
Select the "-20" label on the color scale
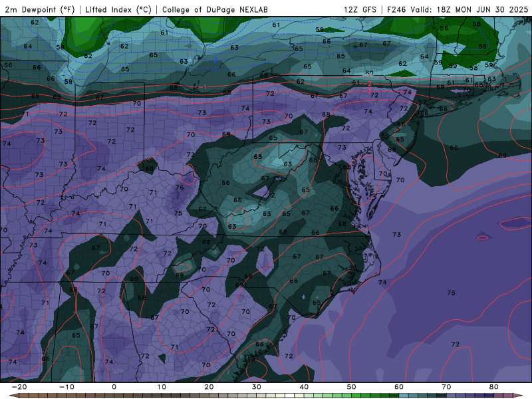point(19,387)
